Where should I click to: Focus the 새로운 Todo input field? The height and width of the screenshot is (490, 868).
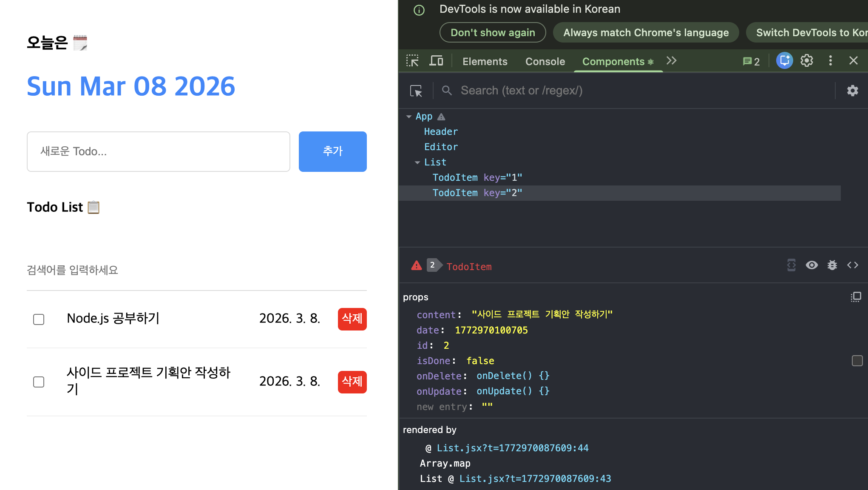(158, 151)
